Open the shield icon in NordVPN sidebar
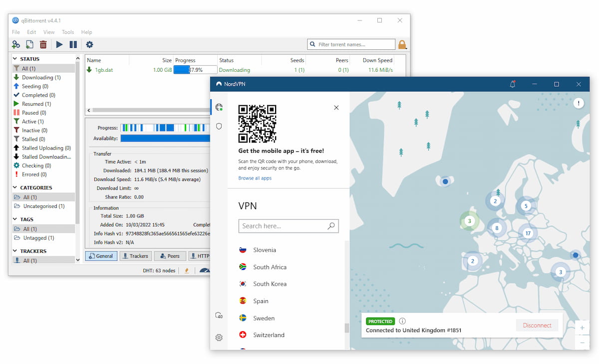 click(219, 127)
